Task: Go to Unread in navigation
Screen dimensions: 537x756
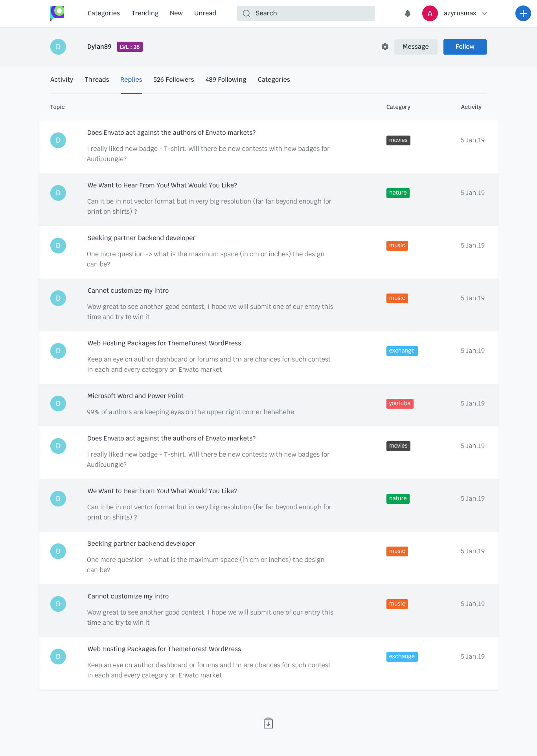Action: tap(205, 13)
